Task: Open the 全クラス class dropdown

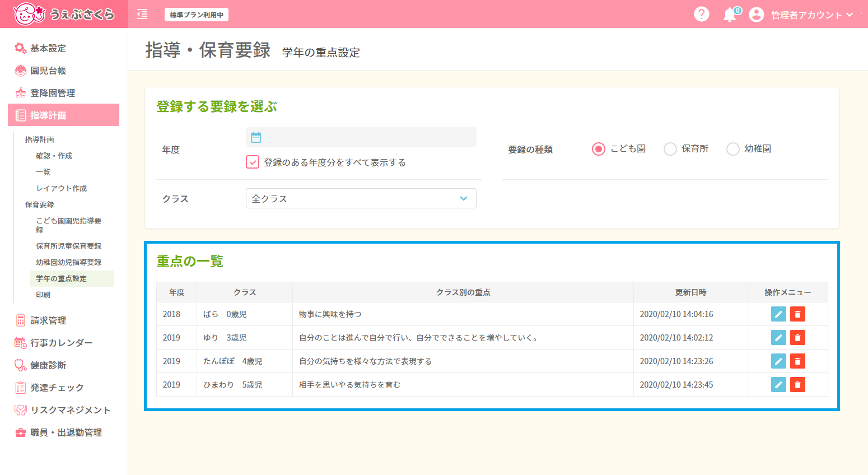Action: tap(361, 198)
